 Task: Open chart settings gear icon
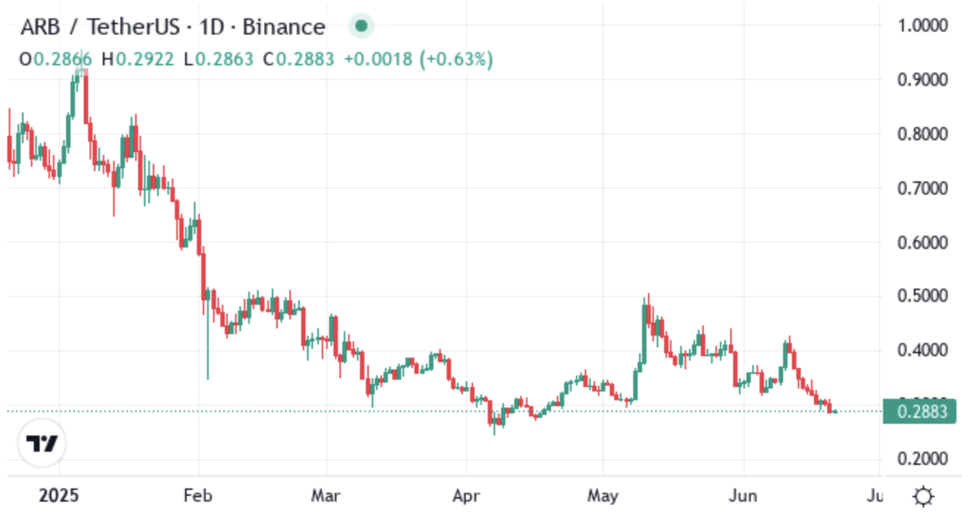click(923, 497)
